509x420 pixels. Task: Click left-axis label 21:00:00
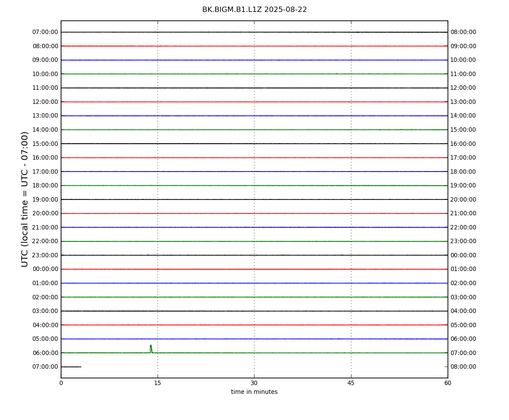click(46, 227)
